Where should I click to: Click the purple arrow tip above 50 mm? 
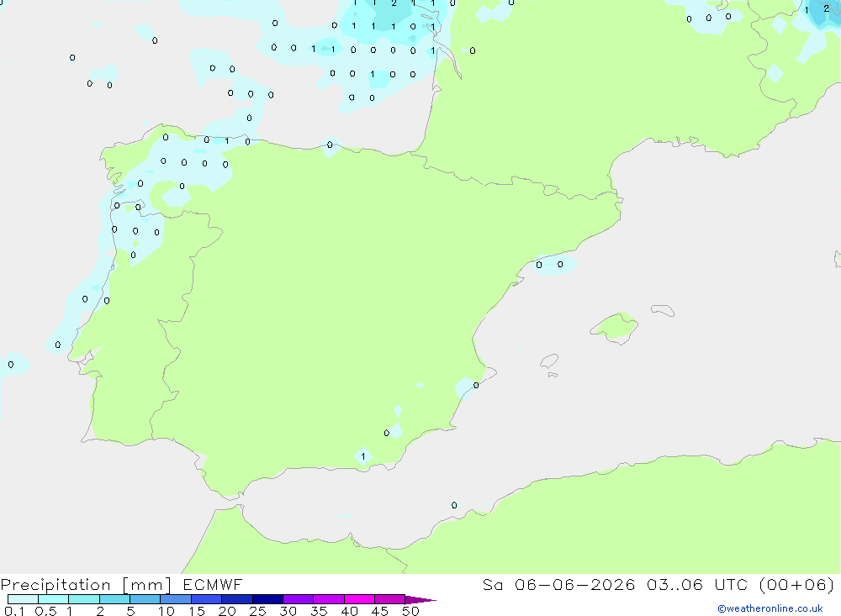click(420, 600)
